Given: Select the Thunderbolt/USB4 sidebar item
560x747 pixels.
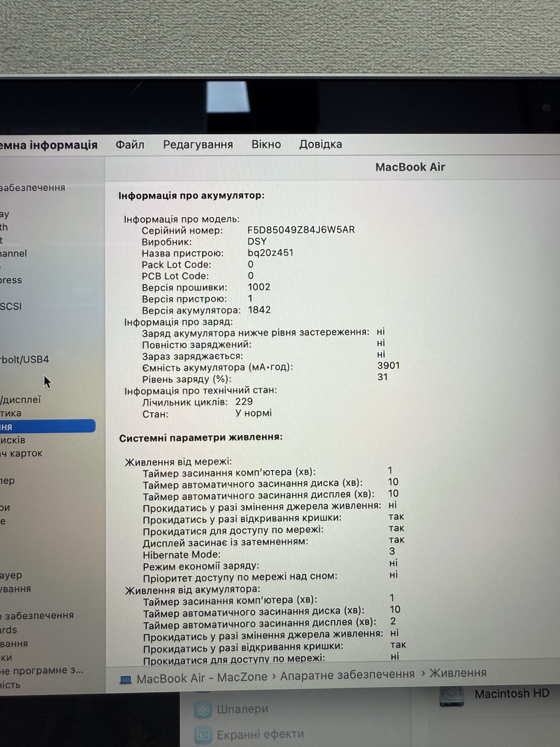Looking at the screenshot, I should click(24, 359).
